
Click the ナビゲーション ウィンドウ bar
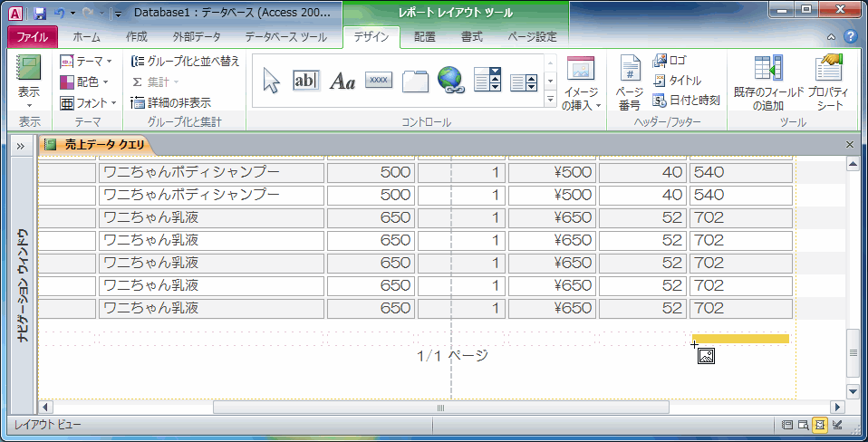pyautogui.click(x=23, y=285)
